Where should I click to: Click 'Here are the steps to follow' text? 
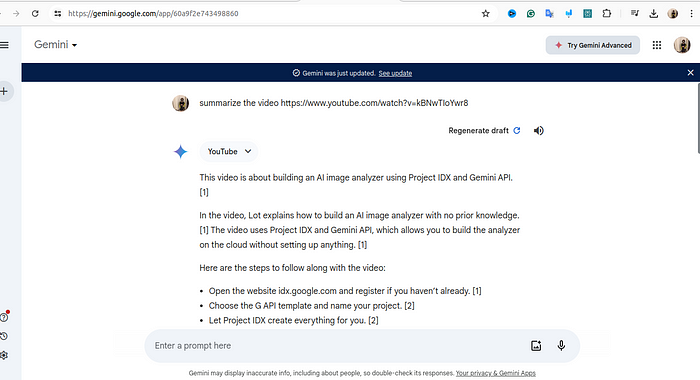[x=292, y=268]
